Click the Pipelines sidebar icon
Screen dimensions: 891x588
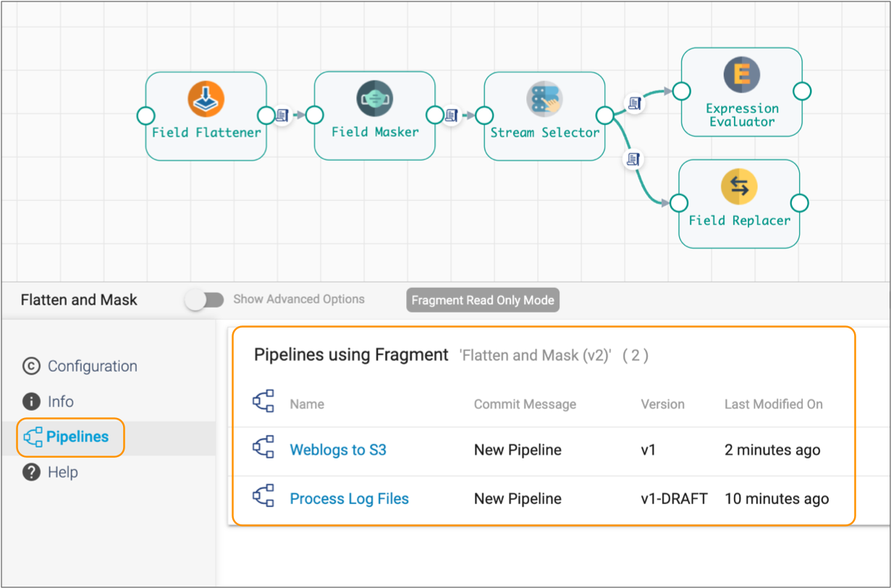coord(33,438)
